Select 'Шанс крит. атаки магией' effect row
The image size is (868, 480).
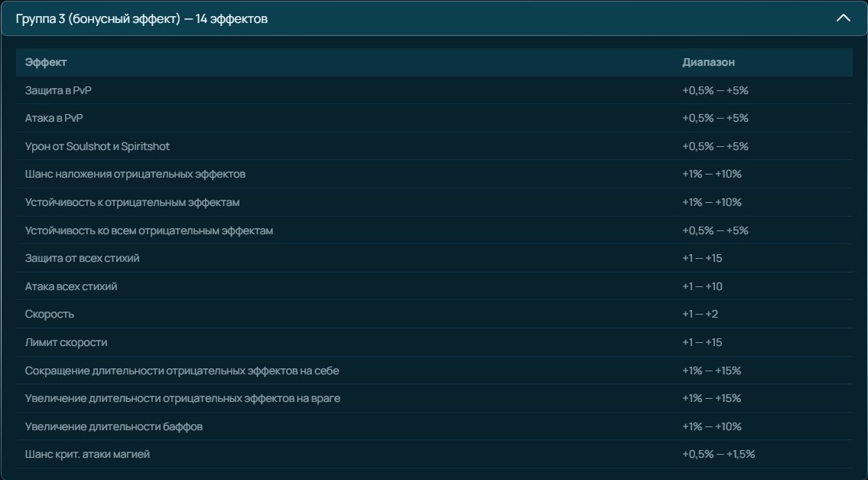pos(434,455)
